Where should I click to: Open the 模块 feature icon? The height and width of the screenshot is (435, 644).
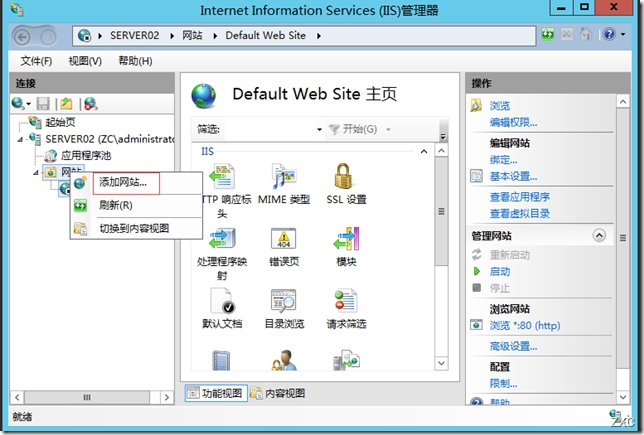pyautogui.click(x=346, y=239)
